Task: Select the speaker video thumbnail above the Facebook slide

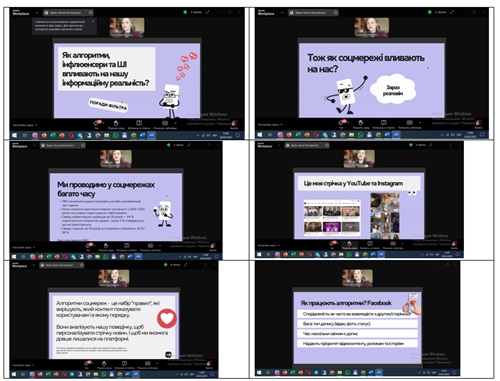Action: [x=357, y=278]
